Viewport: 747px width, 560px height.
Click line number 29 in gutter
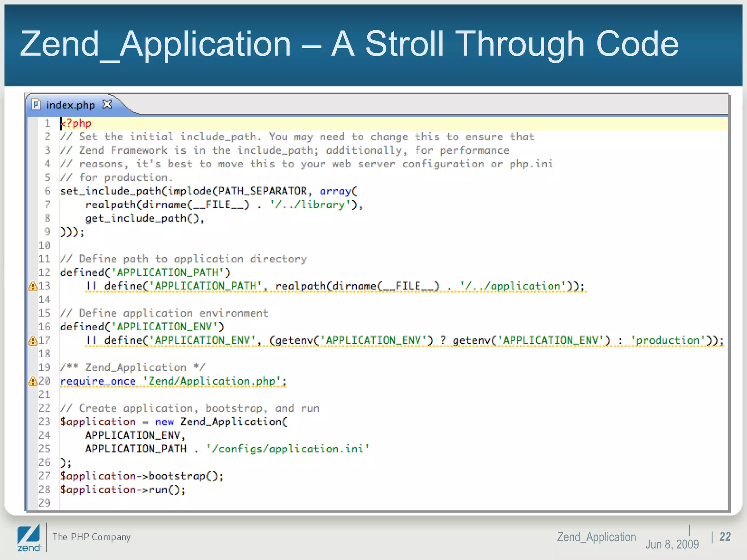tap(44, 503)
